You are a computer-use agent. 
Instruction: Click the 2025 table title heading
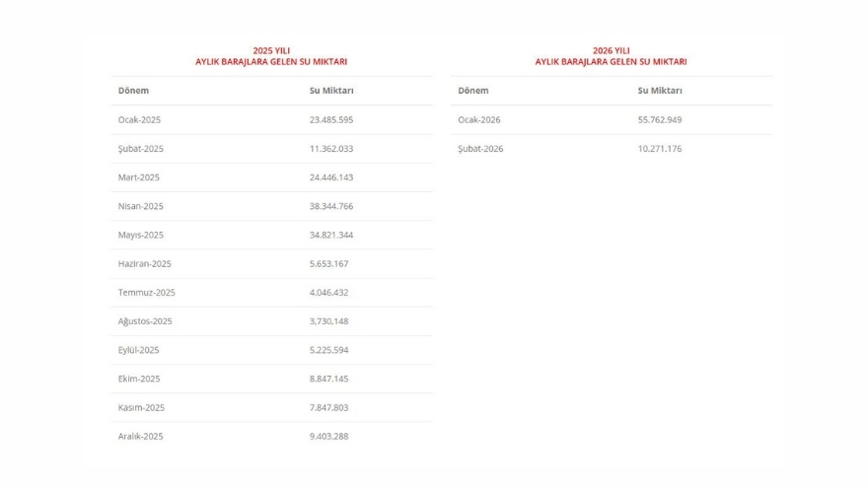tap(271, 56)
